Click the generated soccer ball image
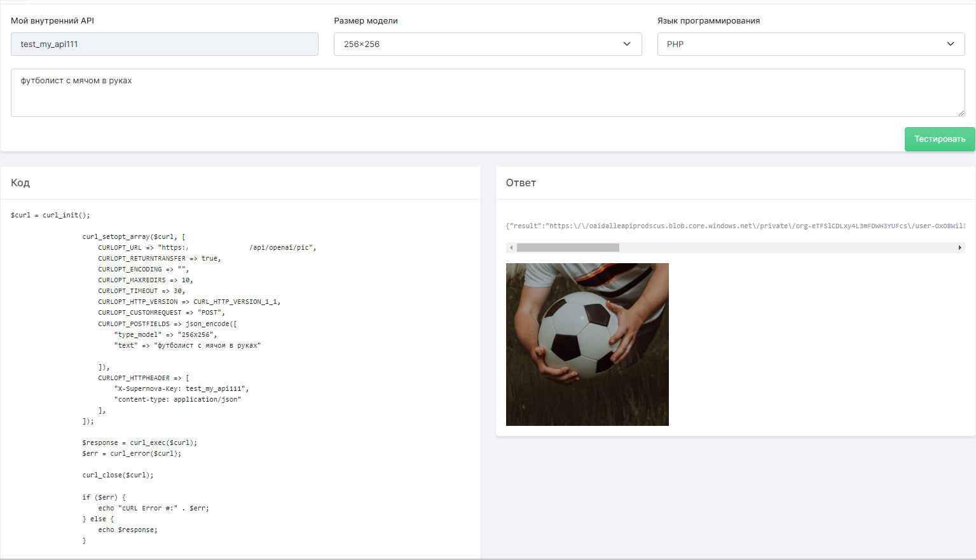The height and width of the screenshot is (560, 976). (588, 345)
